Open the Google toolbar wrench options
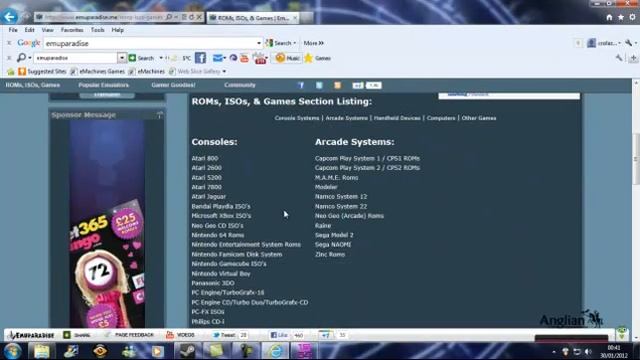Image resolution: width=640 pixels, height=360 pixels. (x=629, y=43)
